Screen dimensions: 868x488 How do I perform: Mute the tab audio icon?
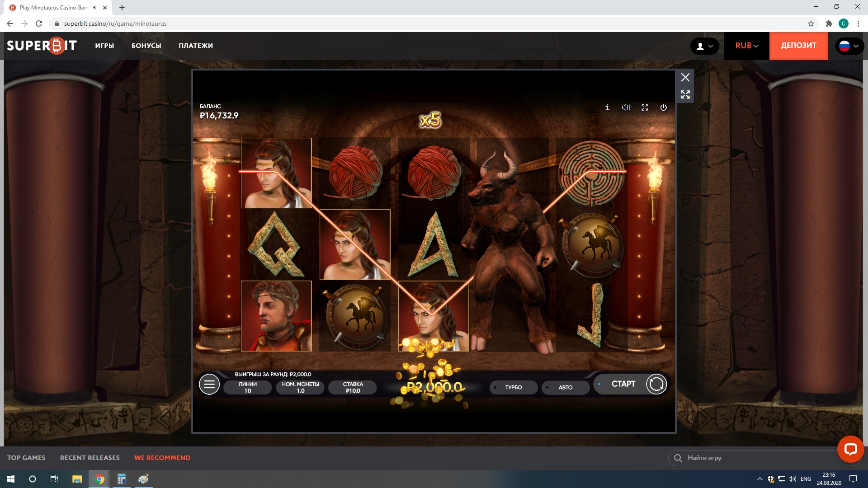(95, 8)
